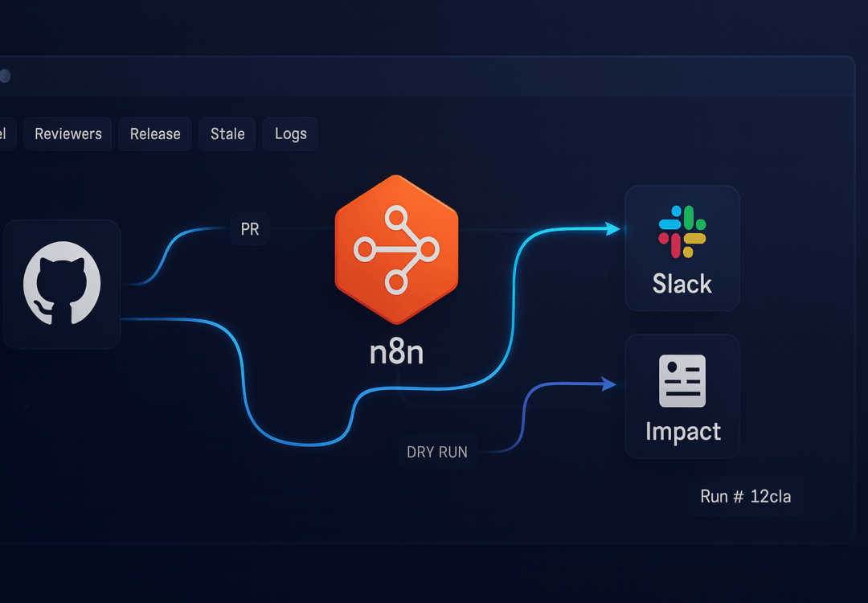Click the Impact text label

click(x=682, y=432)
